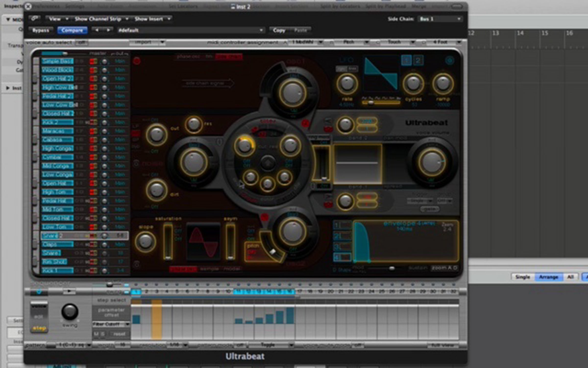Click the pan pot for Kick 2

[104, 122]
